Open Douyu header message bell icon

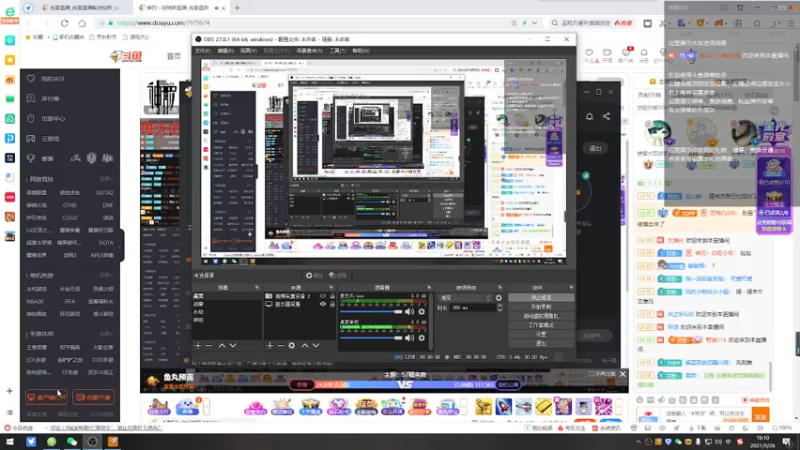(x=644, y=53)
